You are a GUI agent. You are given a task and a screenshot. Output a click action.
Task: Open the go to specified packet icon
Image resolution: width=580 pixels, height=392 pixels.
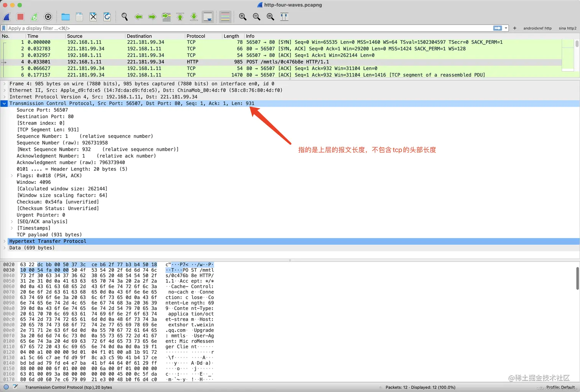tap(166, 17)
